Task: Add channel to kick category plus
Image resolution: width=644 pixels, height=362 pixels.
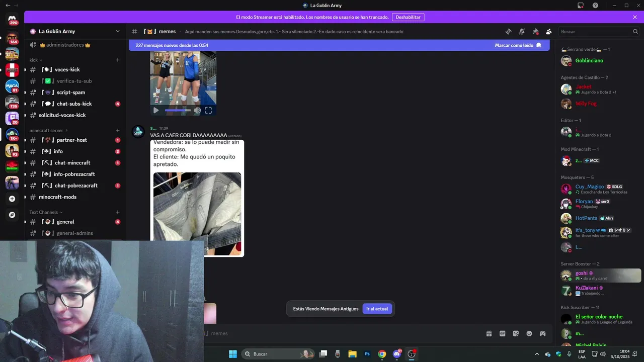Action: [x=118, y=60]
